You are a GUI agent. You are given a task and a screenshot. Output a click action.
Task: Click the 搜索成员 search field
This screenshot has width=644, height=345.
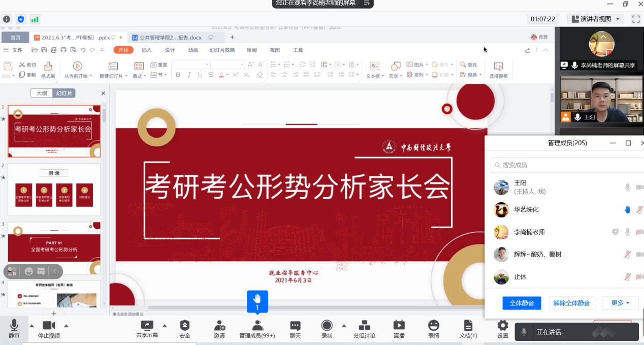pos(566,165)
